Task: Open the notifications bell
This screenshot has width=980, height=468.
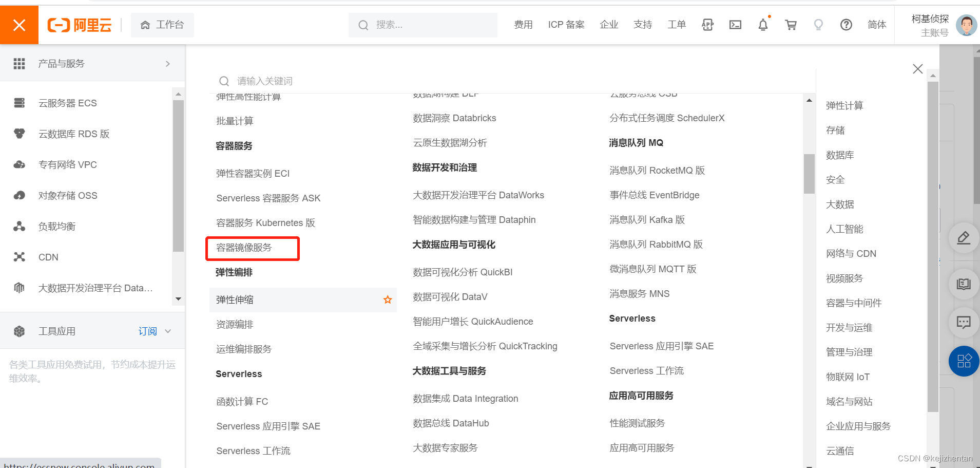Action: [763, 25]
